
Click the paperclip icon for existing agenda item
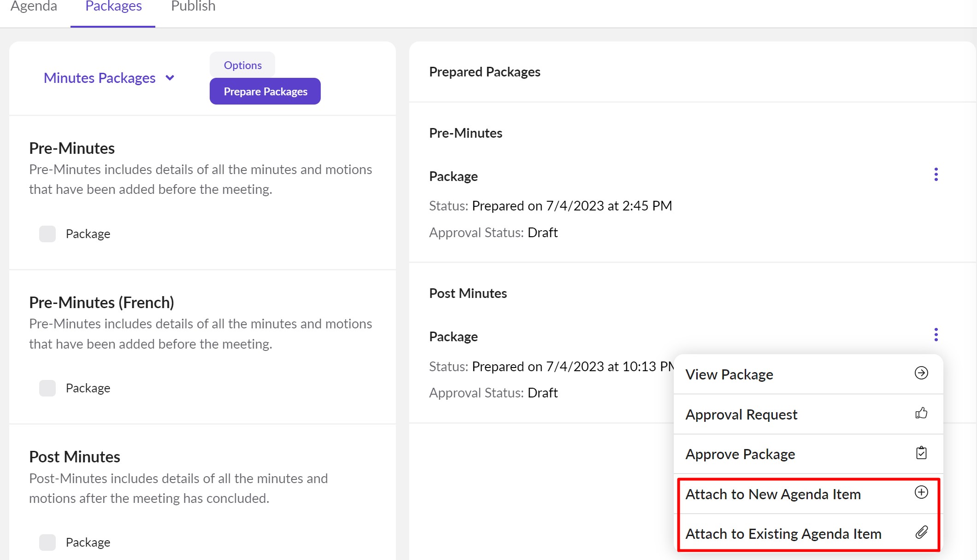coord(921,532)
